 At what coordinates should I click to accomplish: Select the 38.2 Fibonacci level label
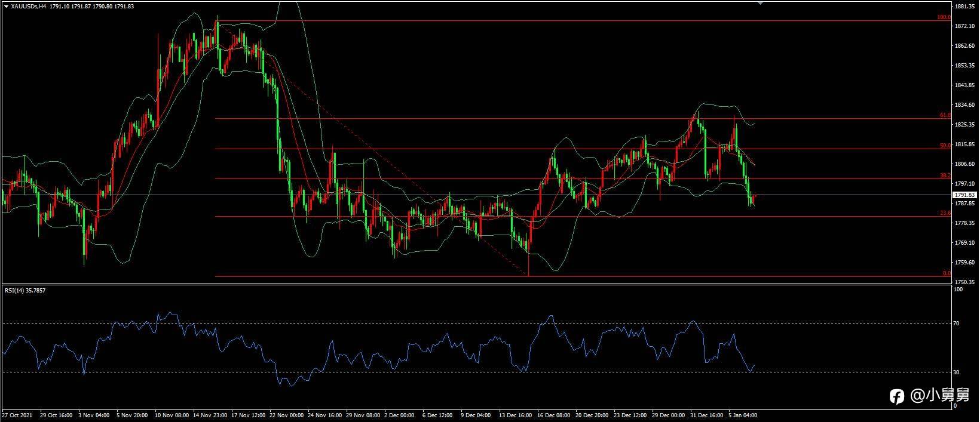[x=945, y=175]
